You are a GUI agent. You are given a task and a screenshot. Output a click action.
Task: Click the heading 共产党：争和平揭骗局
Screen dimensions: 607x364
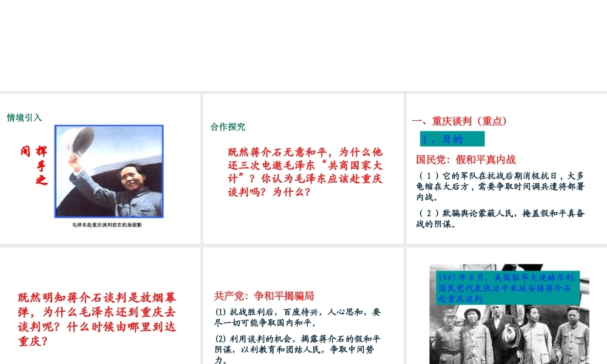[x=264, y=296]
